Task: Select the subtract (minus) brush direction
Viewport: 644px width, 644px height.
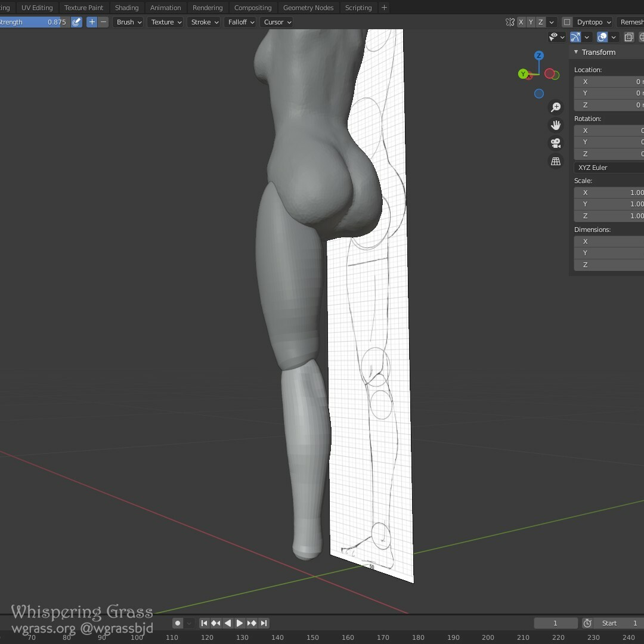Action: [x=103, y=22]
